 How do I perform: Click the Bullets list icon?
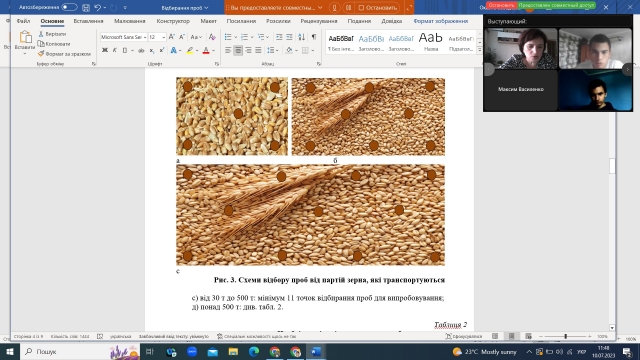tap(228, 37)
